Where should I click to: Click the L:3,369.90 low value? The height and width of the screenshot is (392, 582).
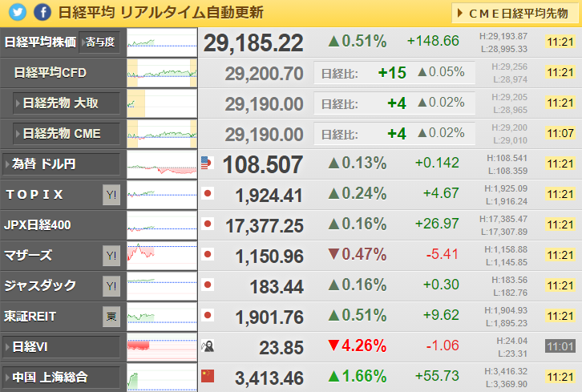pos(507,384)
